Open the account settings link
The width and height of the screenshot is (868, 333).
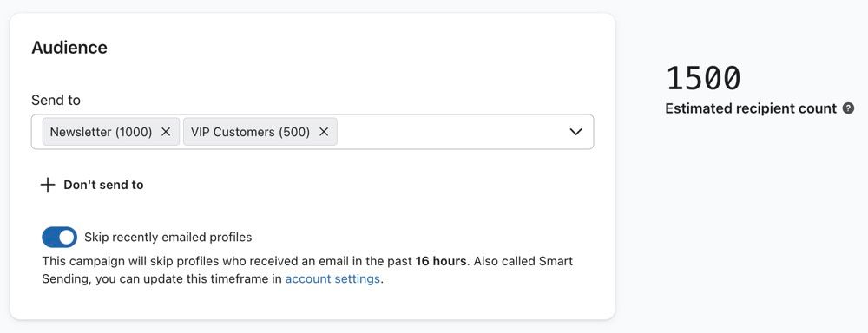coord(332,278)
